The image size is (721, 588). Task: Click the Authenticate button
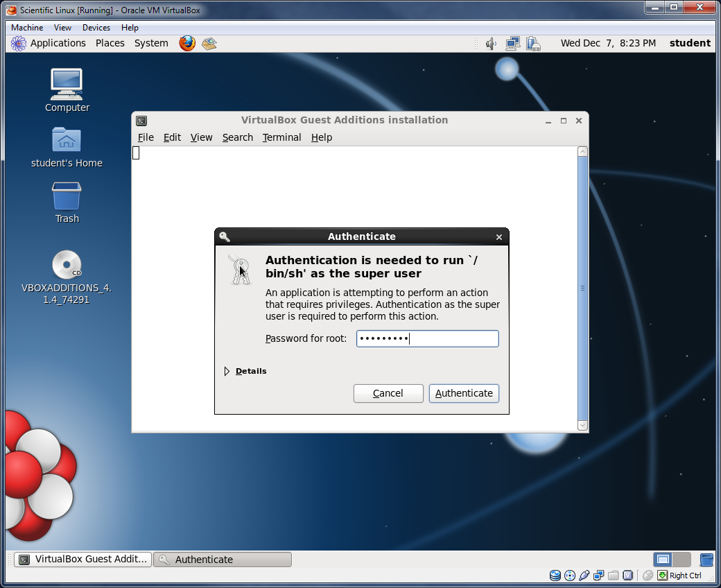click(x=464, y=394)
